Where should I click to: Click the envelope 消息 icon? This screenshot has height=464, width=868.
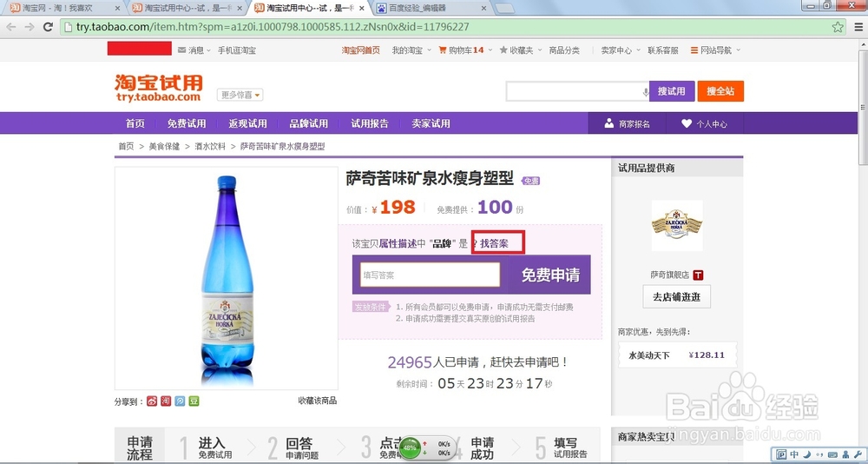pyautogui.click(x=181, y=50)
